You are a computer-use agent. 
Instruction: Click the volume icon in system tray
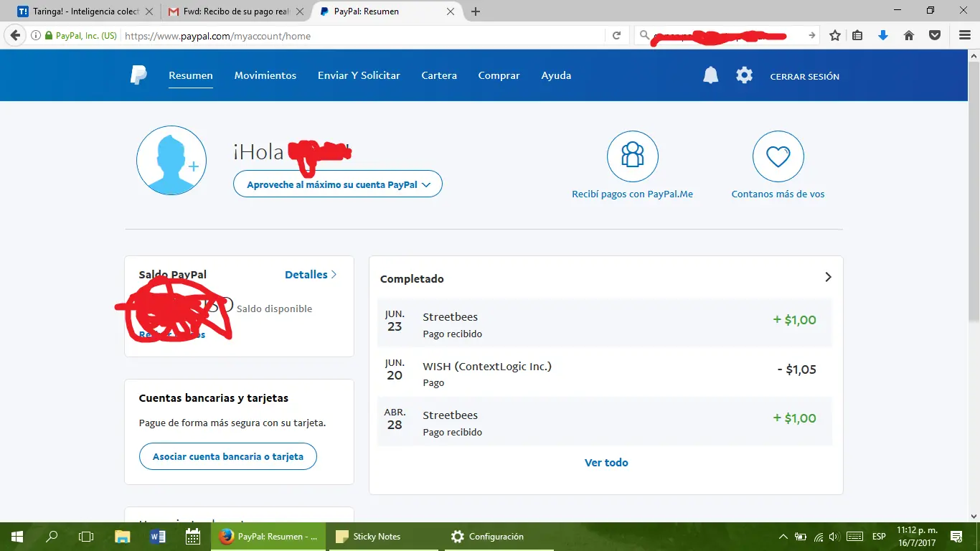pyautogui.click(x=834, y=537)
